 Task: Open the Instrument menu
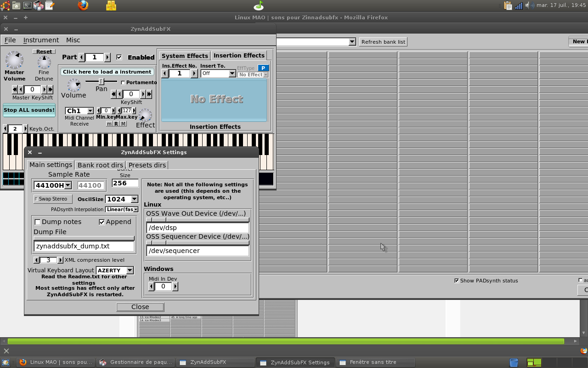click(41, 40)
